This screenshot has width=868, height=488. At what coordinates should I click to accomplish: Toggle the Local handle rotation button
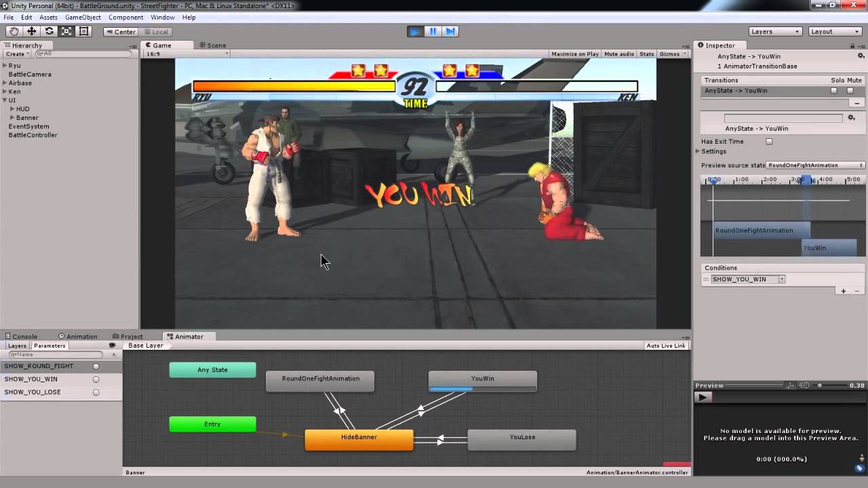(x=155, y=31)
